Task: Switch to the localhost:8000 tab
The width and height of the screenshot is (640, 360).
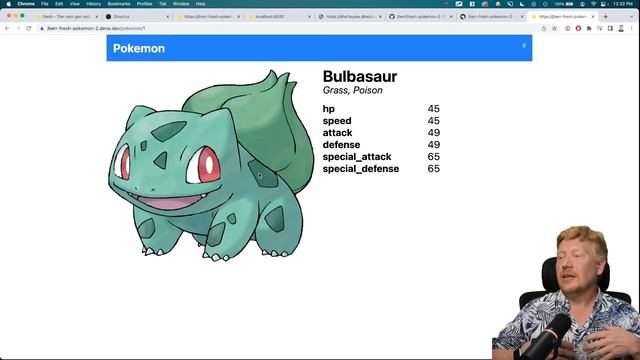Action: pos(280,17)
